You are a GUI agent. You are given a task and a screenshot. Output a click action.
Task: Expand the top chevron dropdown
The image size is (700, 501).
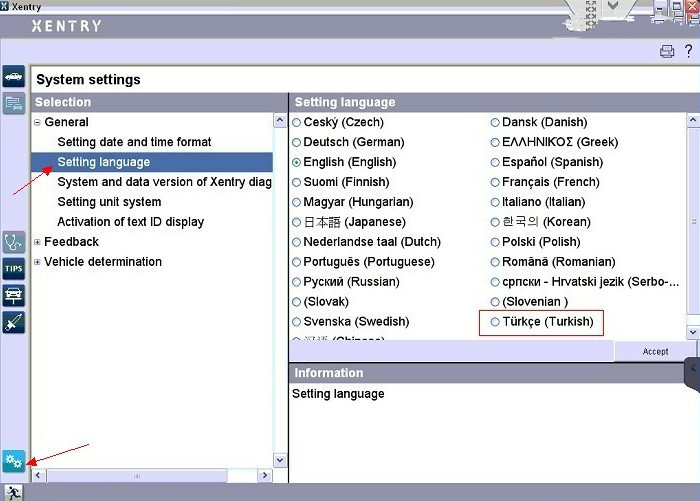(x=613, y=6)
